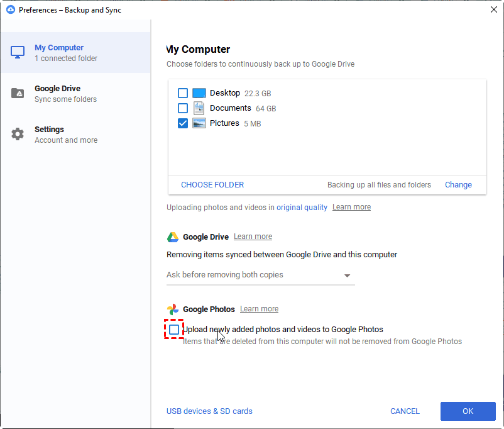504x429 pixels.
Task: Click the 64 GB size value
Action: click(266, 109)
